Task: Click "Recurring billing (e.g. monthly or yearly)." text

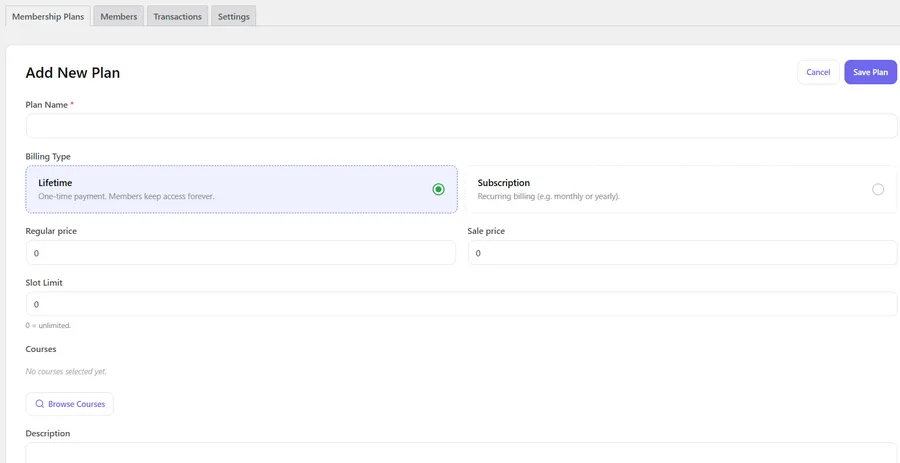Action: [549, 196]
